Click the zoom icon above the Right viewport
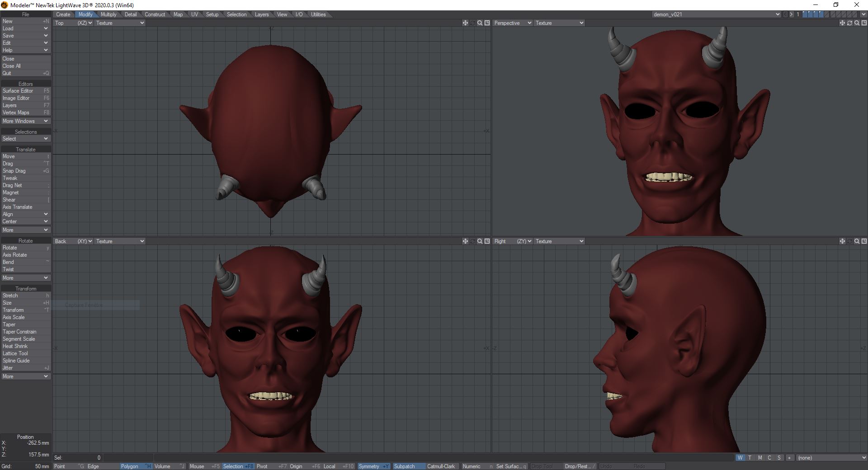The image size is (868, 470). 857,241
